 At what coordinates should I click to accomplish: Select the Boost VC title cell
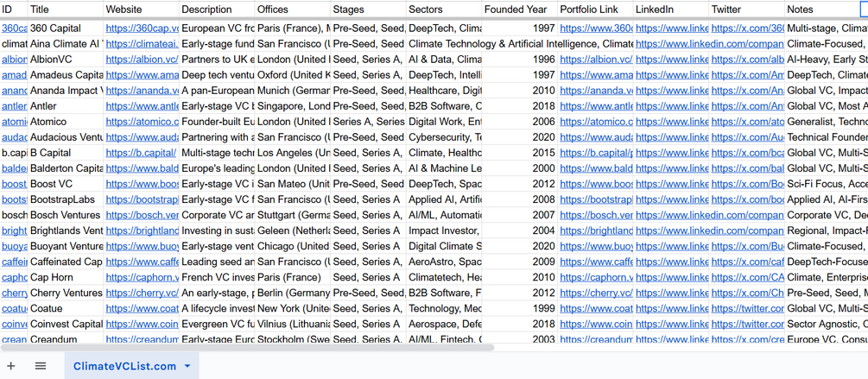[66, 184]
